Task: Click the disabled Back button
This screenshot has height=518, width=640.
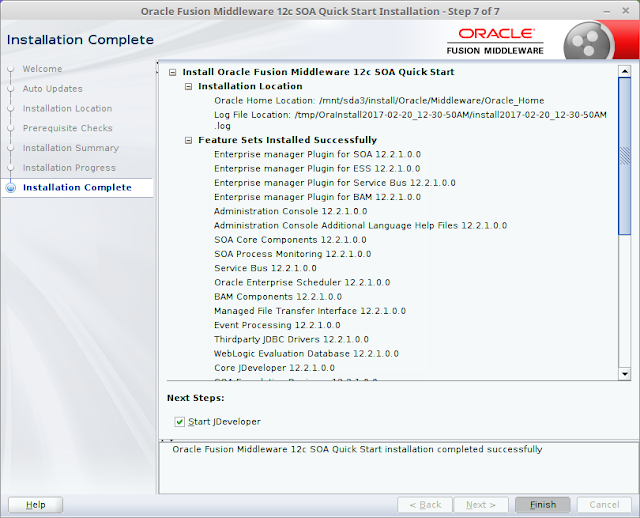Action: pyautogui.click(x=425, y=505)
